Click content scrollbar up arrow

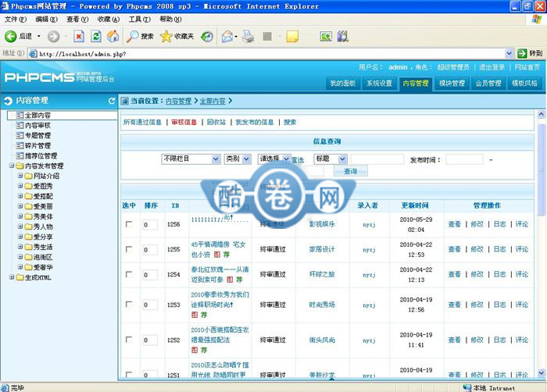point(541,114)
